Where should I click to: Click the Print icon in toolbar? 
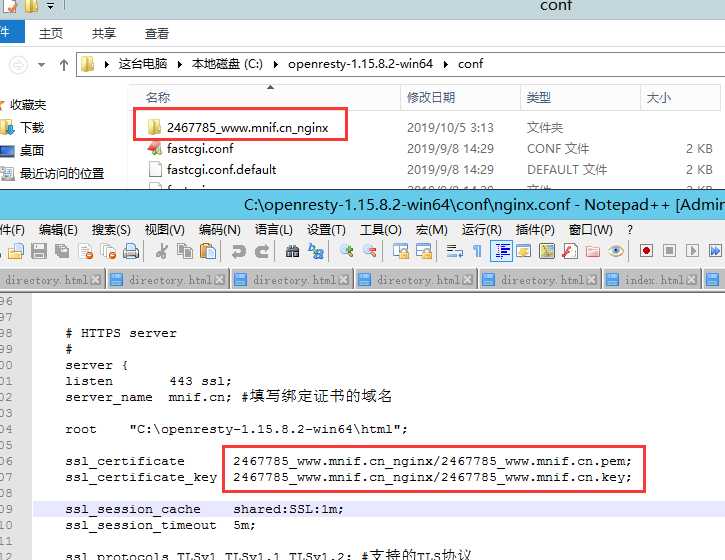[x=131, y=251]
